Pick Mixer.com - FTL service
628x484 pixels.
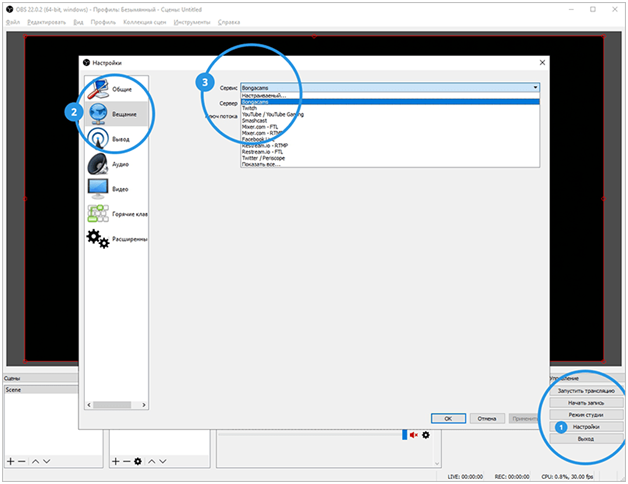(x=390, y=127)
